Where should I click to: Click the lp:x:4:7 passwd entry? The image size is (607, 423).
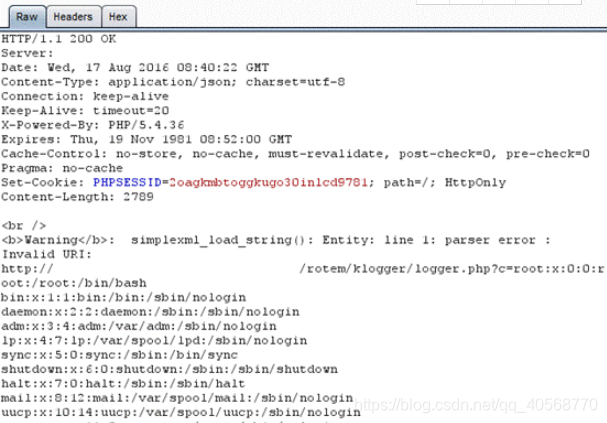154,340
